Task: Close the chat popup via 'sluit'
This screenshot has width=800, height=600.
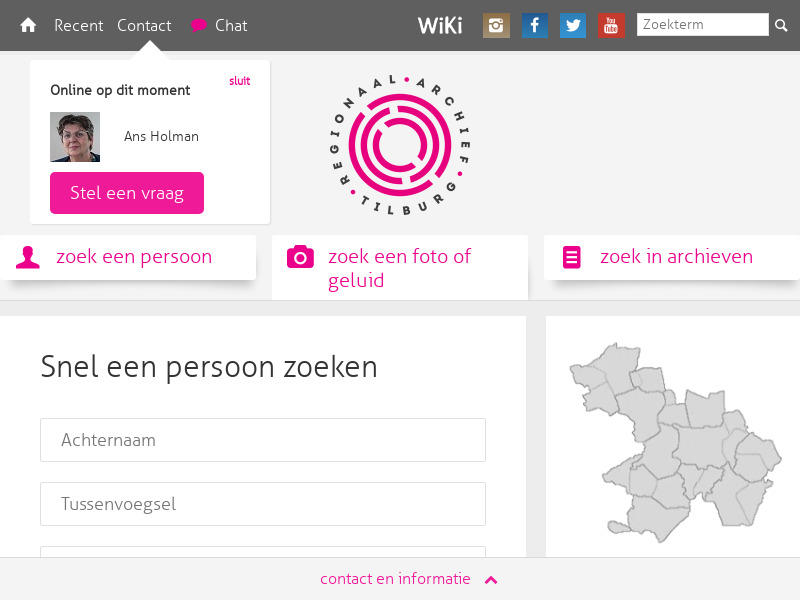Action: tap(239, 81)
